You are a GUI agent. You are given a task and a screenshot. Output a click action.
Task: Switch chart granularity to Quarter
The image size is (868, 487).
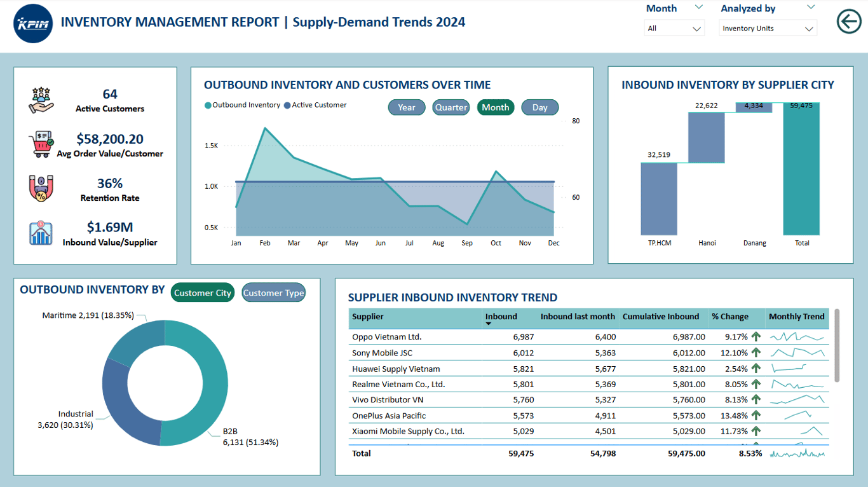coord(451,107)
